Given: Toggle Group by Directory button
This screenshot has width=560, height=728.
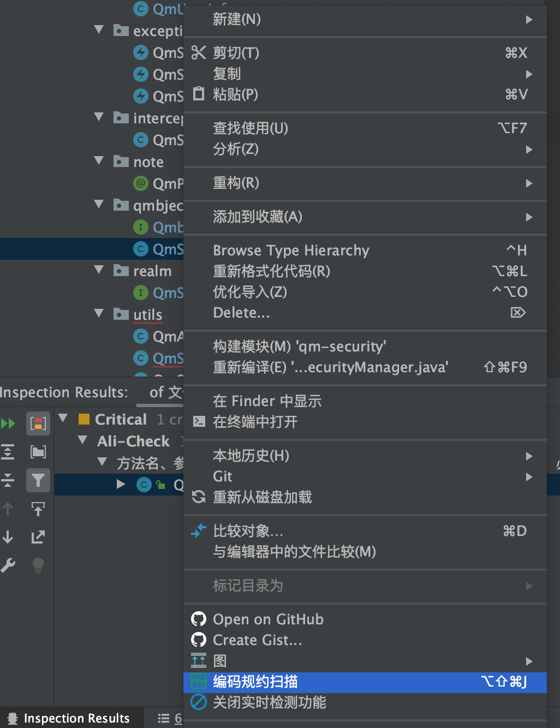Looking at the screenshot, I should [38, 452].
